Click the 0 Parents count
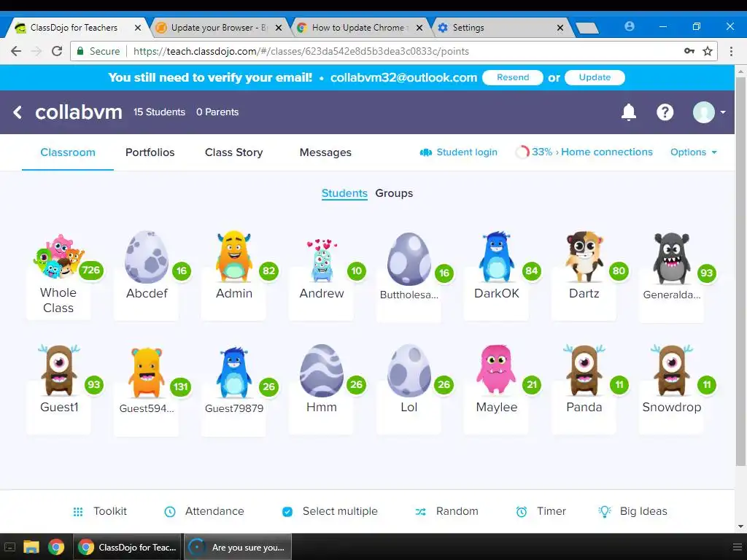Screen dimensions: 747x560 (x=217, y=112)
